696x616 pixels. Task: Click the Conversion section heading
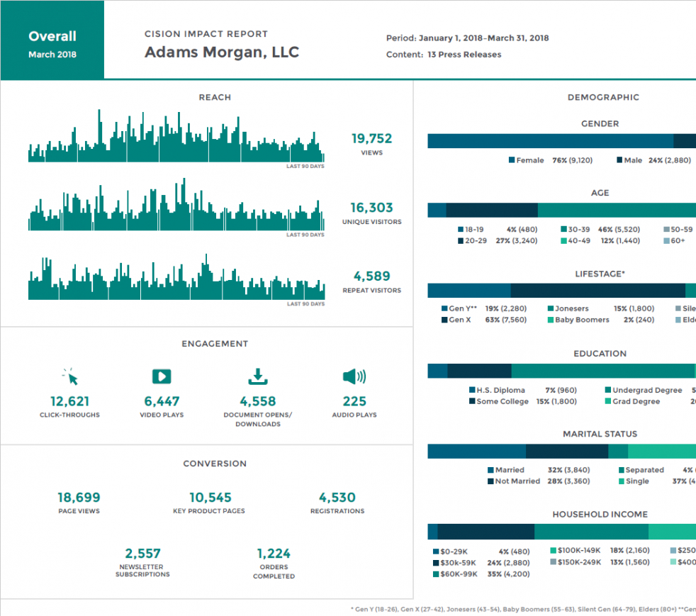[215, 464]
